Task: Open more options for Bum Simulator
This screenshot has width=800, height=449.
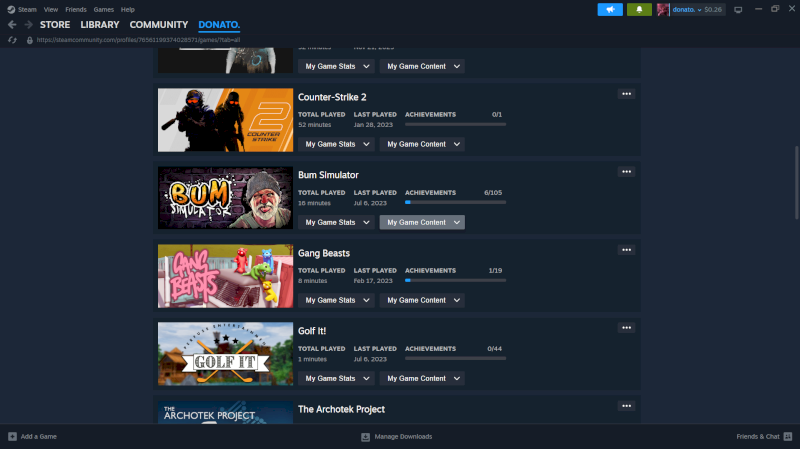Action: coord(627,172)
